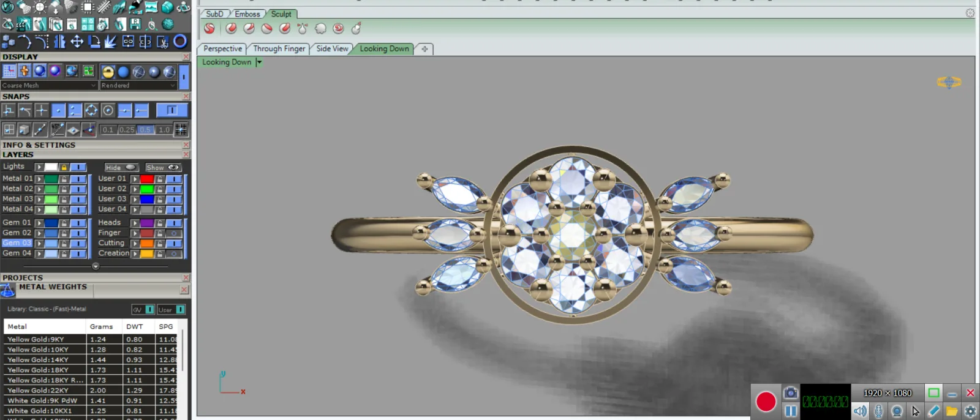The height and width of the screenshot is (420, 980).
Task: Click the move arrows tool icon
Action: pyautogui.click(x=77, y=42)
